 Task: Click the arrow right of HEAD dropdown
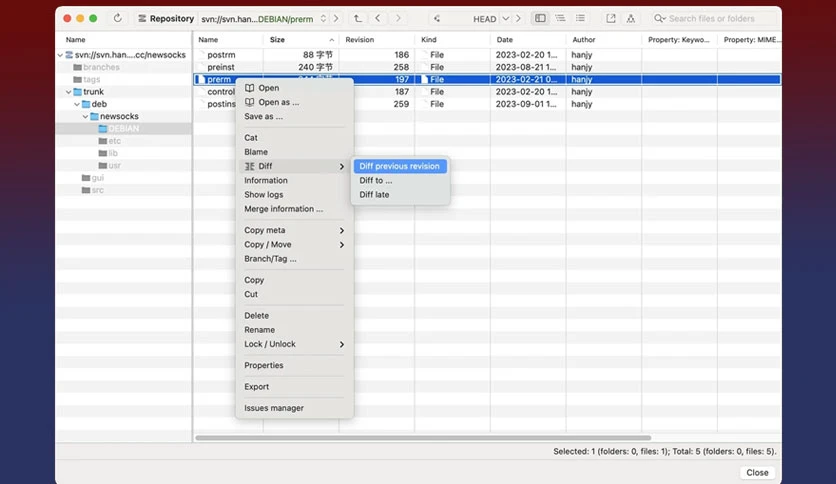click(518, 19)
